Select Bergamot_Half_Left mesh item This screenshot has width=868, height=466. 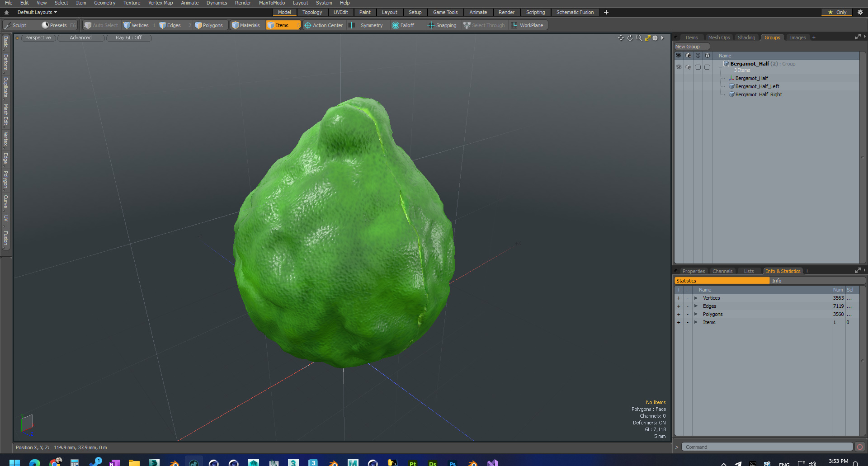(x=757, y=86)
